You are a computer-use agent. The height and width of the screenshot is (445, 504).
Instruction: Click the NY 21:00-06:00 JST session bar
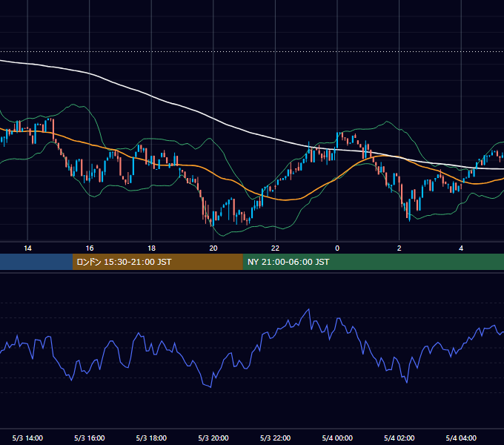[373, 262]
